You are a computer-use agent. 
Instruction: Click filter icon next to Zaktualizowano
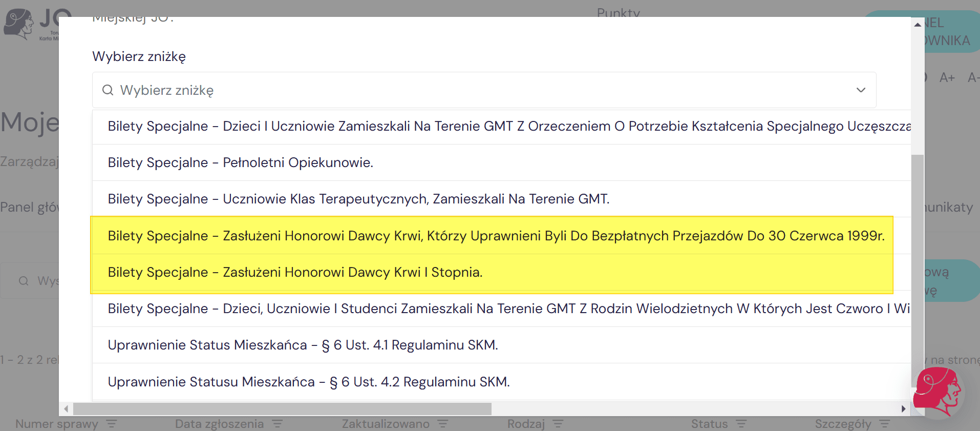443,424
